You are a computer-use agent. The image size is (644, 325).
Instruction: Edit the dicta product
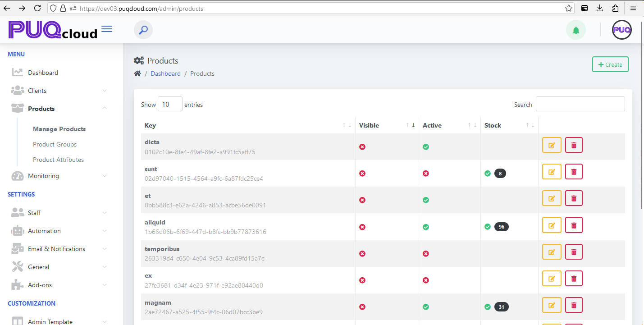[552, 145]
